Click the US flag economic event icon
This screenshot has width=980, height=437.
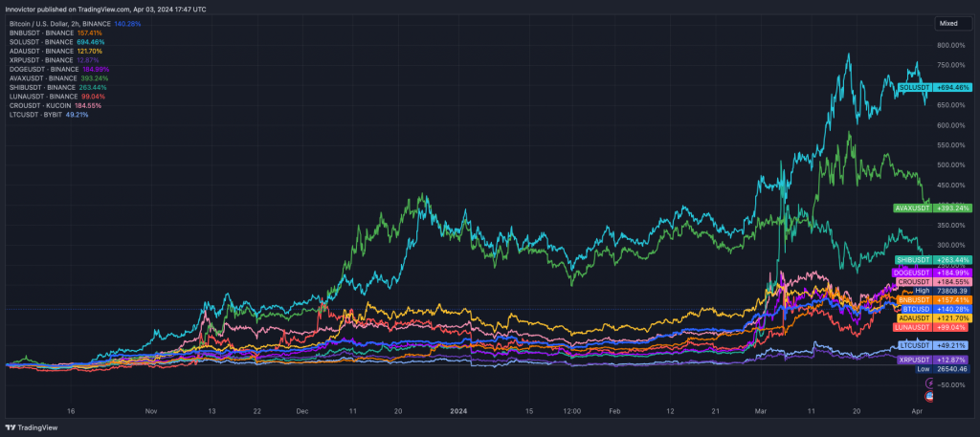click(930, 396)
